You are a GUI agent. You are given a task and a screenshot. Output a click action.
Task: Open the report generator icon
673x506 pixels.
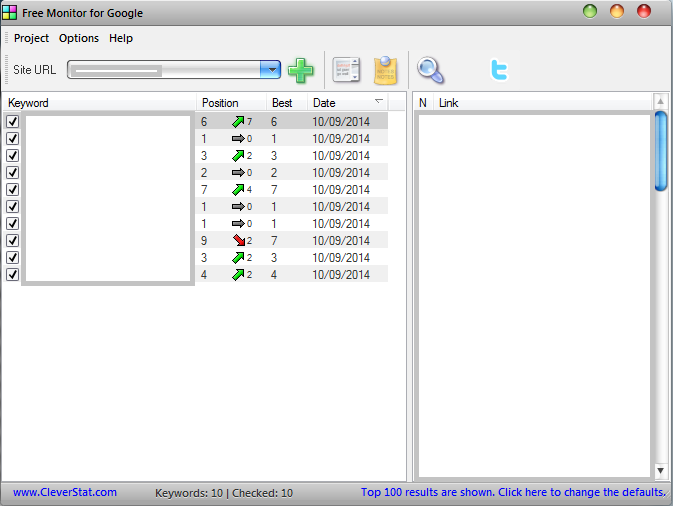(x=346, y=70)
